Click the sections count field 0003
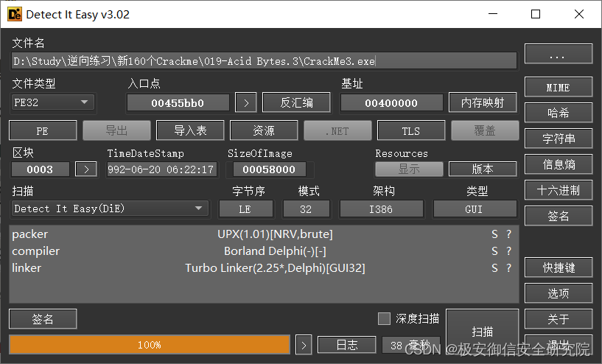602x364 pixels. (41, 169)
